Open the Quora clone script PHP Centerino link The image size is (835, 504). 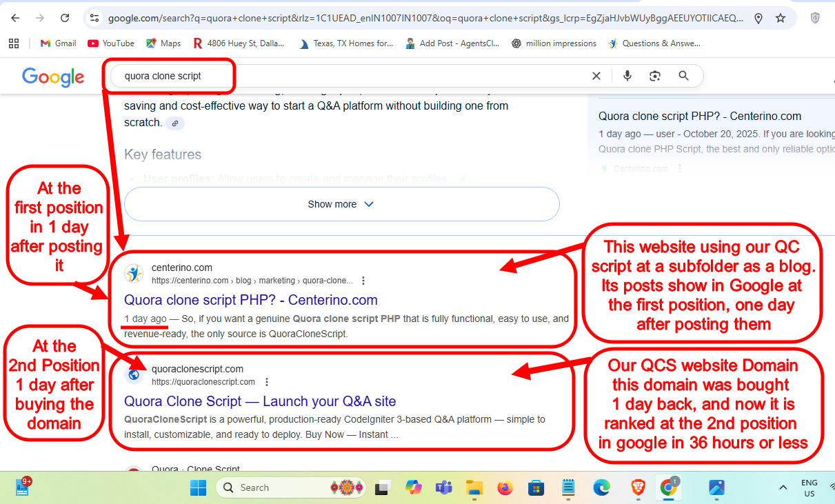(250, 300)
